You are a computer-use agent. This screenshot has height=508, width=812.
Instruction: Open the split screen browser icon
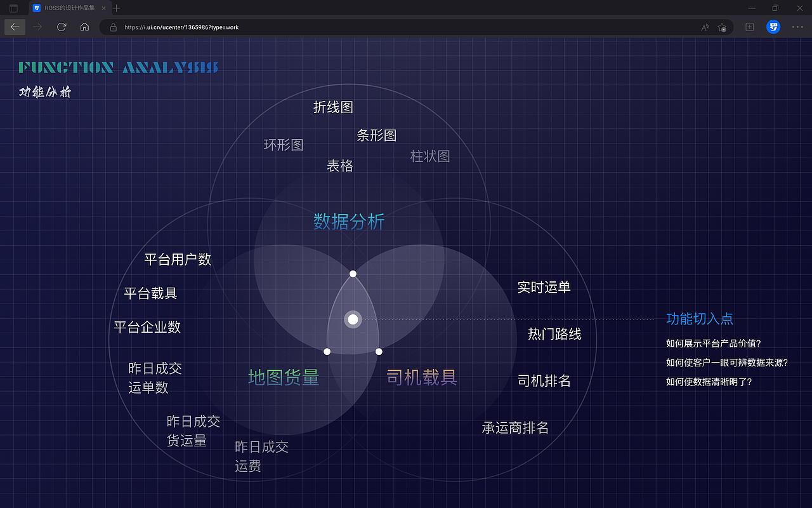[x=749, y=27]
